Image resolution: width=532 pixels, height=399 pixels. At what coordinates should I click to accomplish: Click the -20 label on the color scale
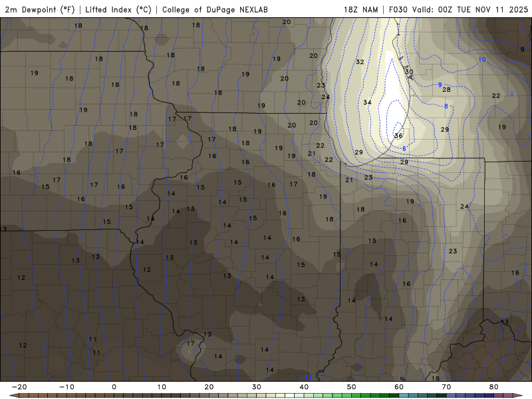[19, 387]
